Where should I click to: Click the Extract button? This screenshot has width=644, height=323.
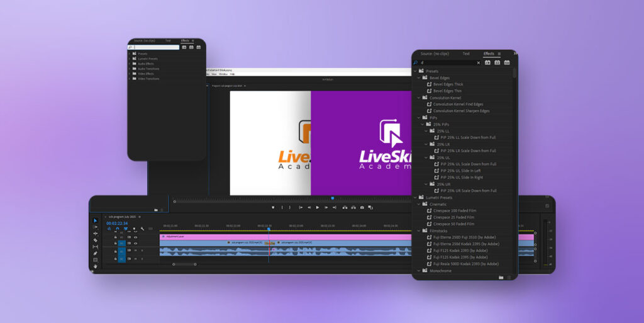coord(353,208)
